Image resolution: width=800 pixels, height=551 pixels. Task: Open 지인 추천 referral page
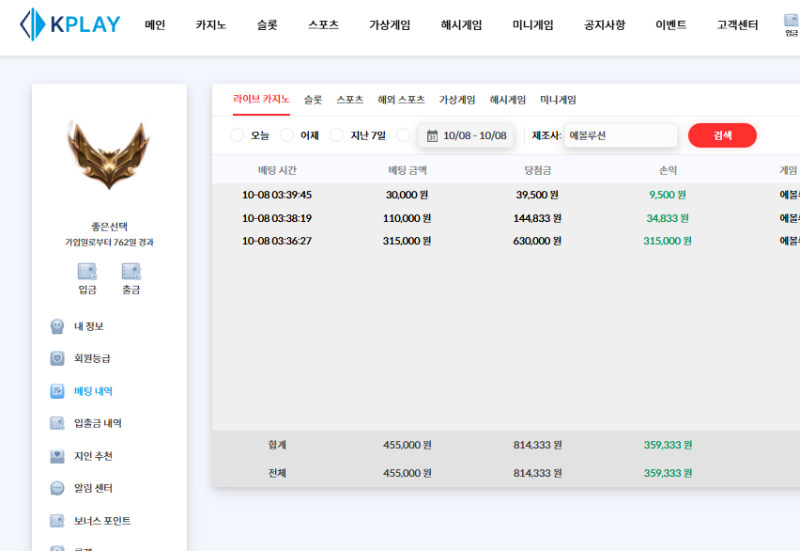[92, 456]
